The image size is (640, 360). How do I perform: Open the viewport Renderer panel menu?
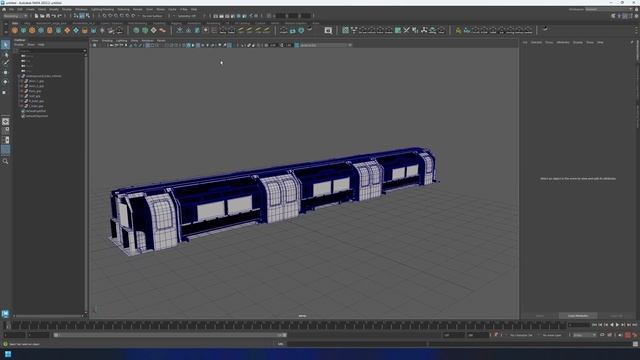click(x=147, y=40)
